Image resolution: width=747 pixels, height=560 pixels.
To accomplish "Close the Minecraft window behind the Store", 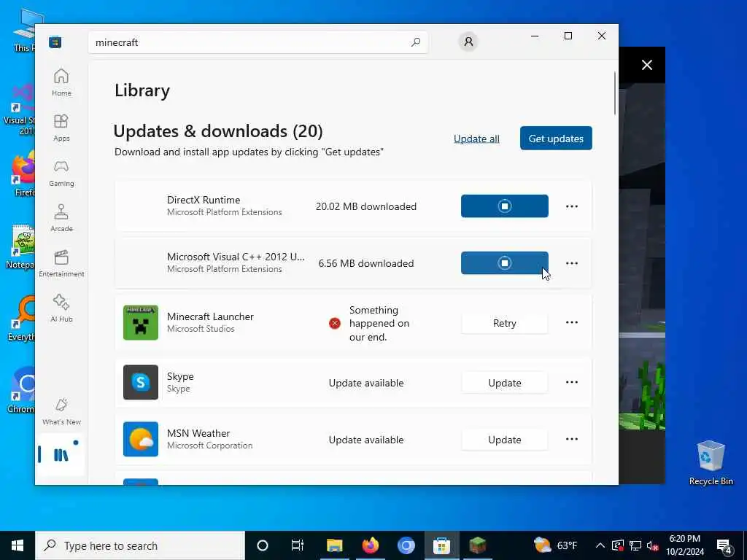I will (646, 65).
